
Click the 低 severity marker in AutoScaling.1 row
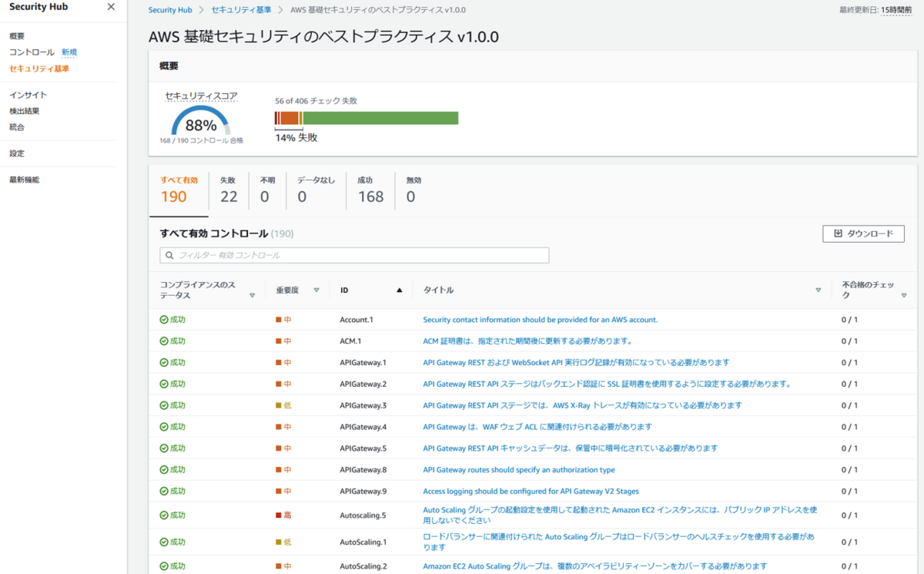pos(283,542)
